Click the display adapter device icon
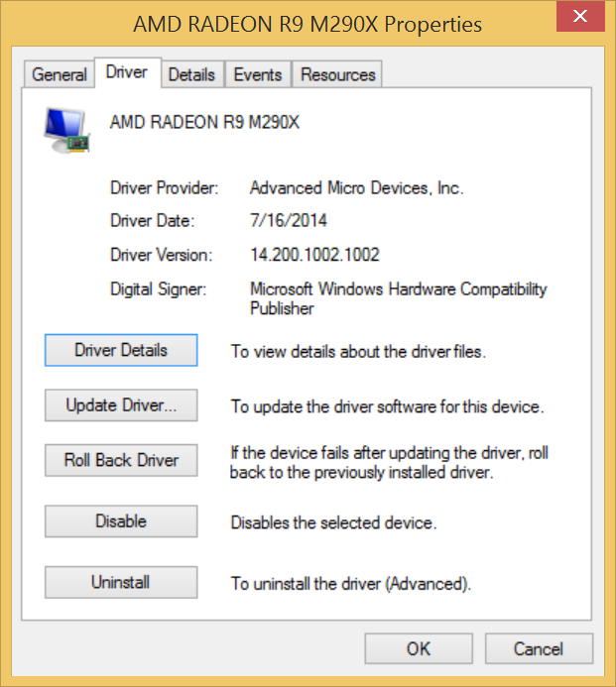616x687 pixels. (x=66, y=130)
